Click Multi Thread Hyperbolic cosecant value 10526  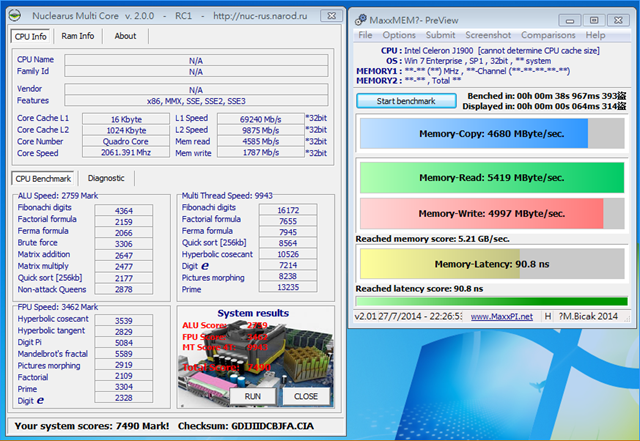(x=288, y=254)
